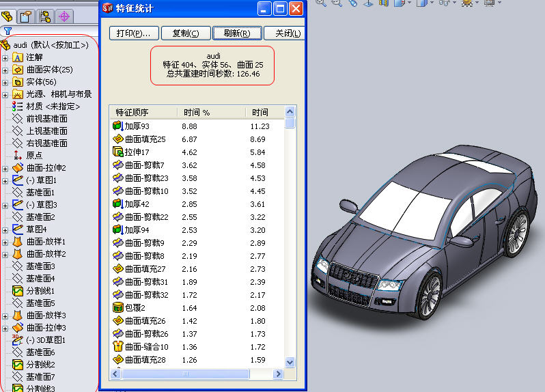Click the 曲面-放样2 loft icon
545x392 pixels.
click(17, 253)
